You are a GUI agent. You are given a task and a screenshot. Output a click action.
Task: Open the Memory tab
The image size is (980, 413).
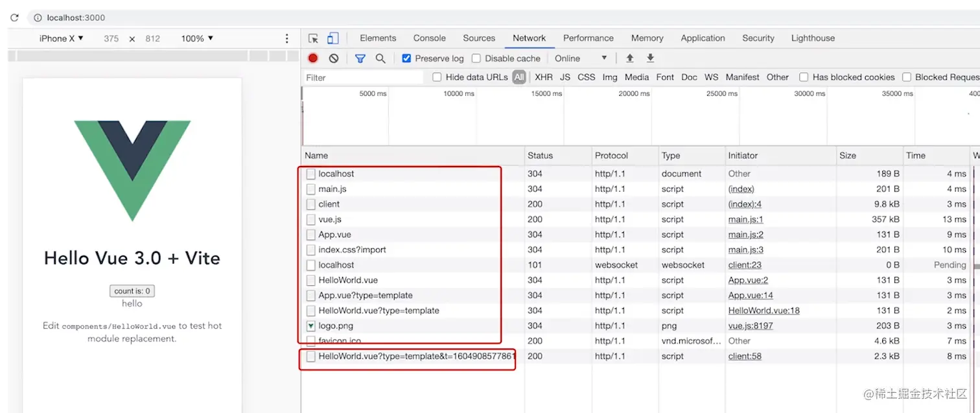pyautogui.click(x=647, y=38)
